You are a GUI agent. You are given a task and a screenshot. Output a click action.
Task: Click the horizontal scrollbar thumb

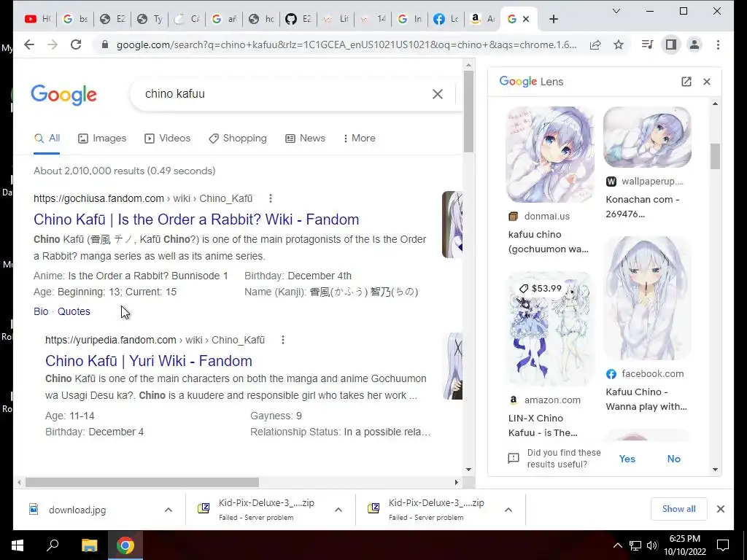pos(142,483)
